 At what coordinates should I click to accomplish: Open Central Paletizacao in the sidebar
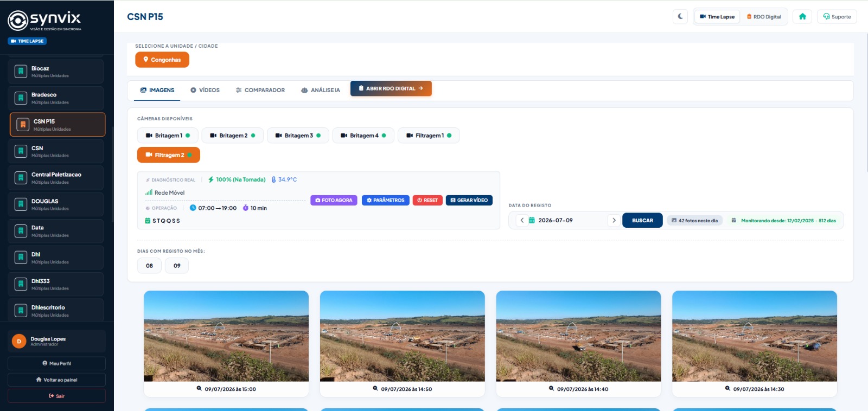[56, 178]
